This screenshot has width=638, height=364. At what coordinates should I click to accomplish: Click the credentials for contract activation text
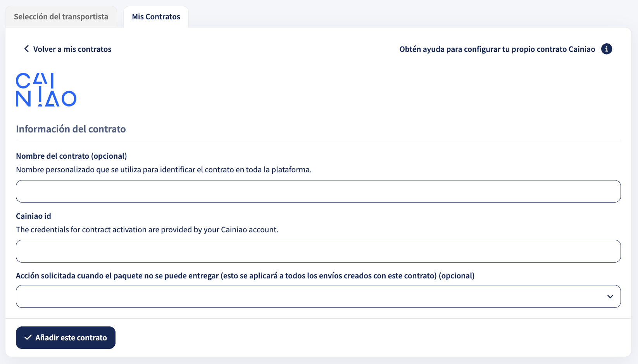point(147,230)
